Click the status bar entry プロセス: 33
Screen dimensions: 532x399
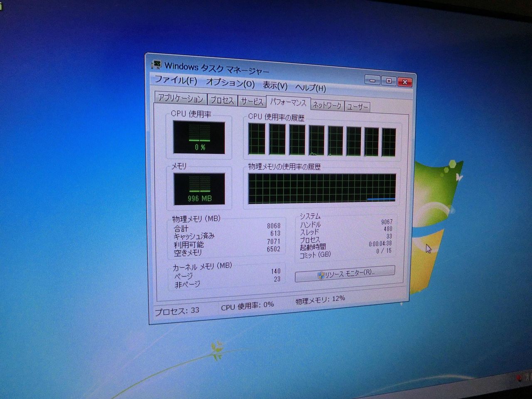click(x=177, y=311)
